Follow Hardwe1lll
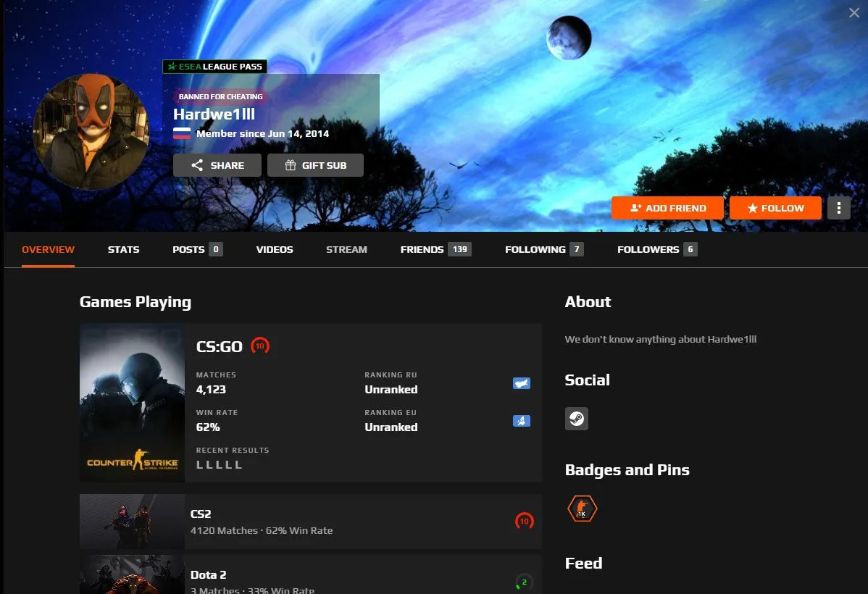 coord(775,208)
